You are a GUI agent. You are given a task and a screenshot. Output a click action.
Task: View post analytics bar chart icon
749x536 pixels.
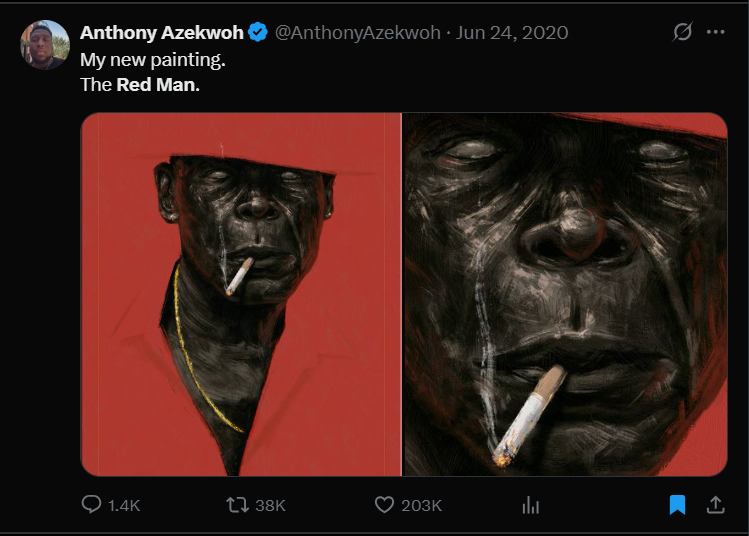point(531,505)
